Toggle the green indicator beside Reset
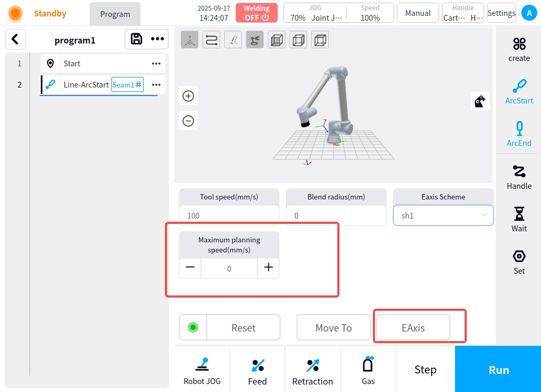The image size is (541, 392). (x=193, y=328)
